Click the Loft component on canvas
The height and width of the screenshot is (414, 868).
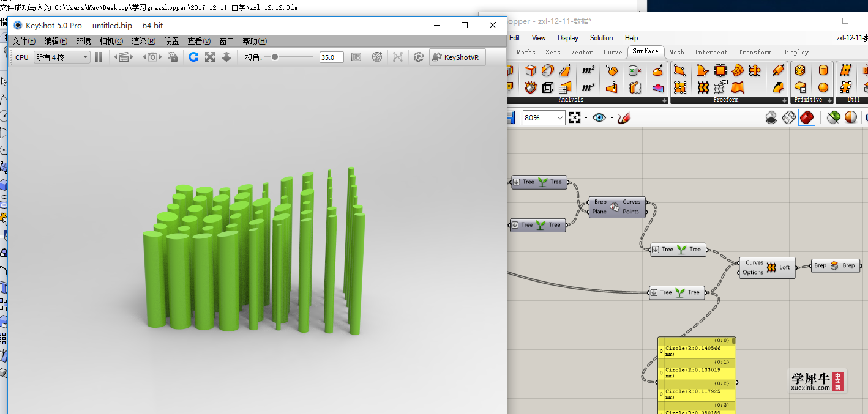tap(767, 267)
